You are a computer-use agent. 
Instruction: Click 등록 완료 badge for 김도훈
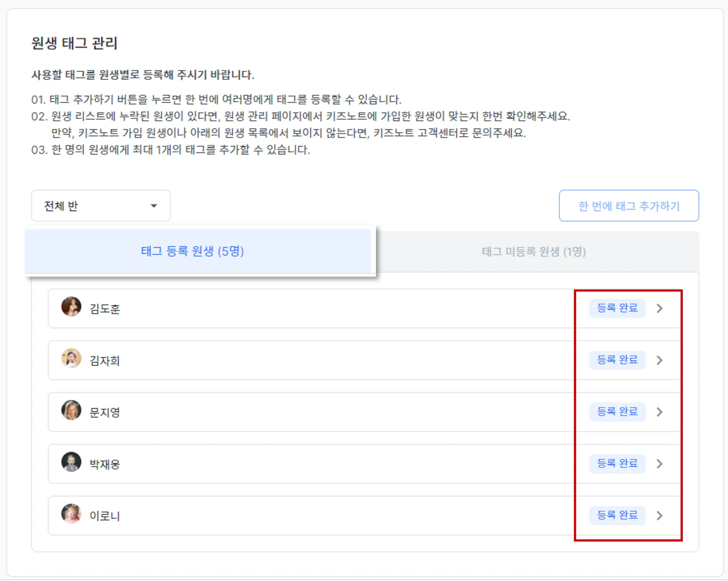[x=617, y=308]
